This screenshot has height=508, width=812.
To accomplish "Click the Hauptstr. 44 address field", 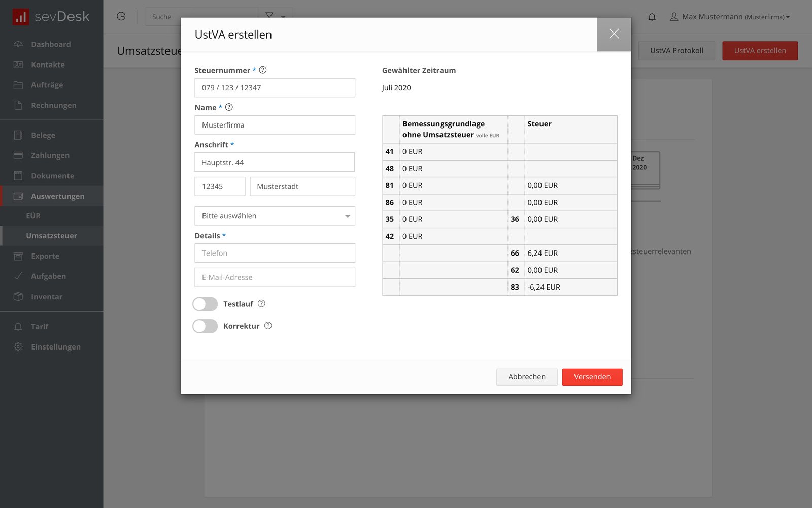I will pos(275,163).
